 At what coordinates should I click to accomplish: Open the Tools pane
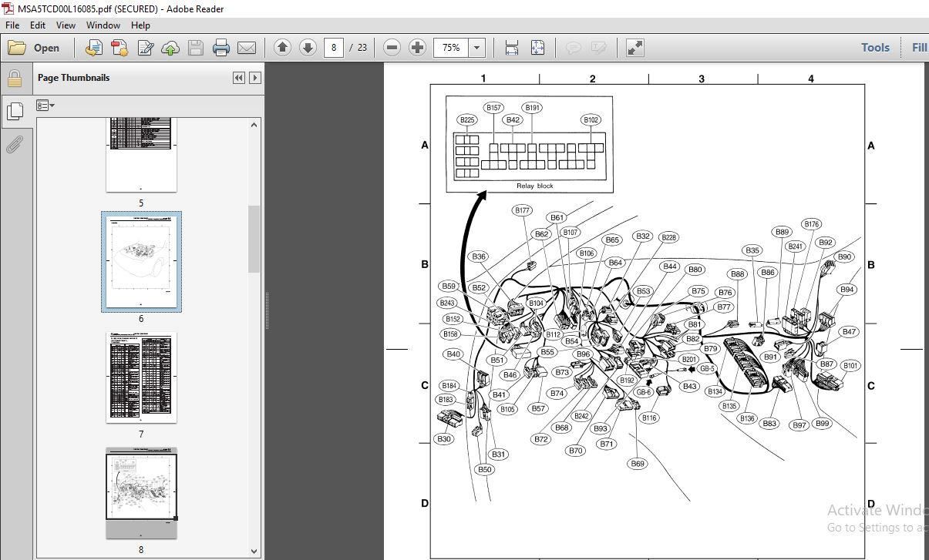tap(875, 48)
